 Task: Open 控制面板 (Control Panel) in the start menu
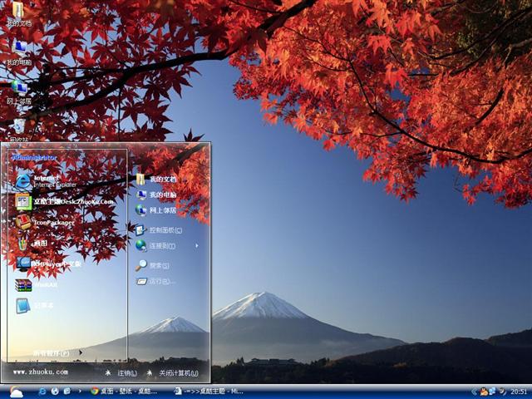pos(165,229)
